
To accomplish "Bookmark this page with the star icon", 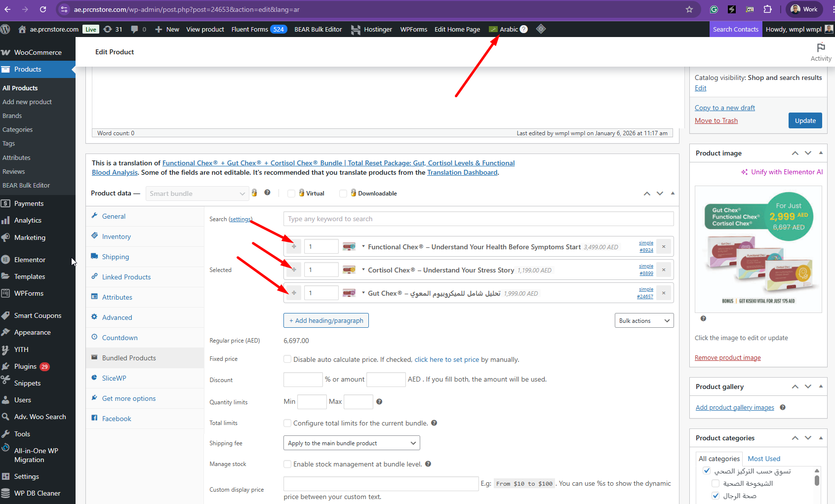I will pyautogui.click(x=689, y=9).
